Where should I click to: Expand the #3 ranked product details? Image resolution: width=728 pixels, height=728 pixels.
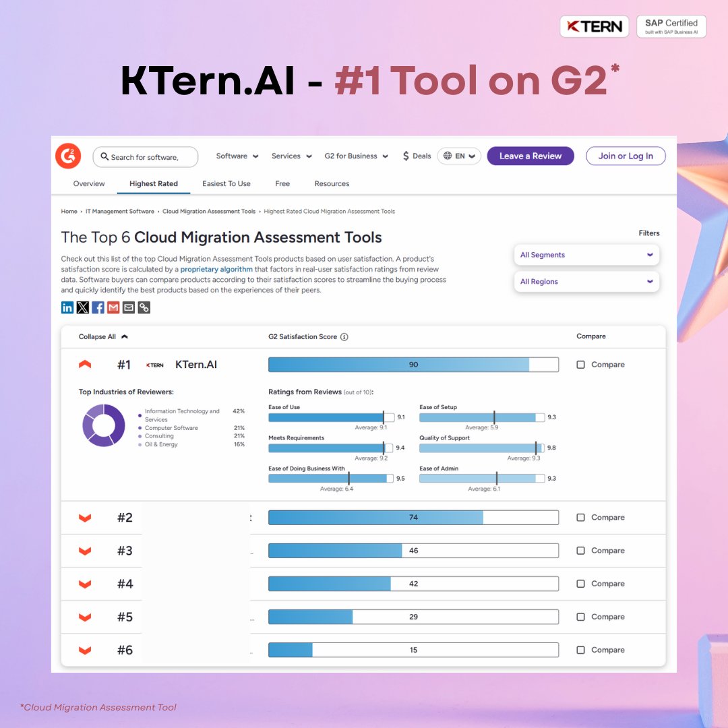click(x=84, y=550)
